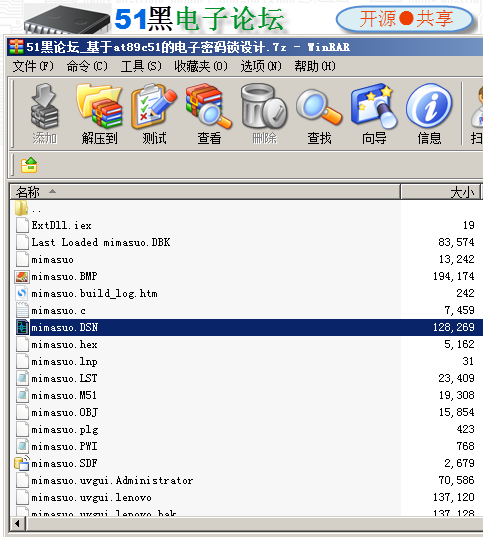Click the mimasuo.plg file icon
The height and width of the screenshot is (537, 483).
[22, 429]
